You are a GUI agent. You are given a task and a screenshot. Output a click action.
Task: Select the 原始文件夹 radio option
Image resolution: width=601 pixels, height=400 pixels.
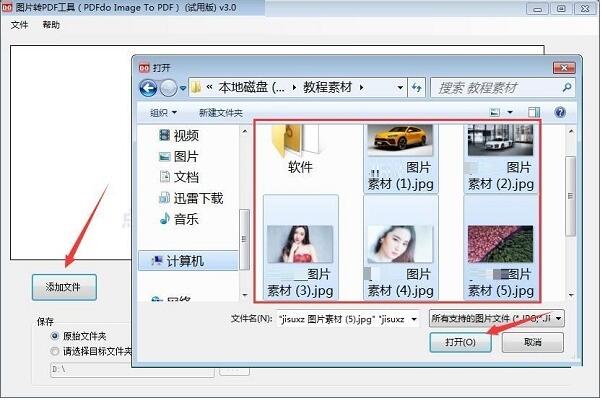pyautogui.click(x=55, y=337)
